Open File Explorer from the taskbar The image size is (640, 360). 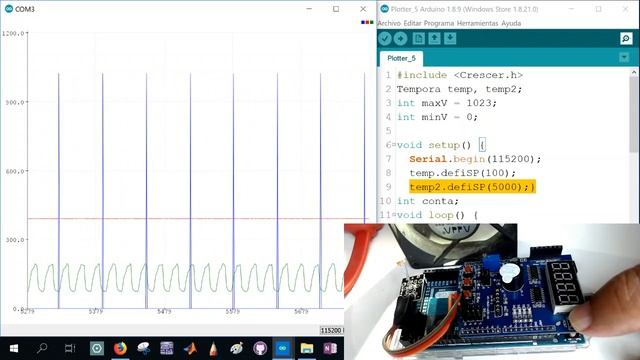[x=307, y=349]
